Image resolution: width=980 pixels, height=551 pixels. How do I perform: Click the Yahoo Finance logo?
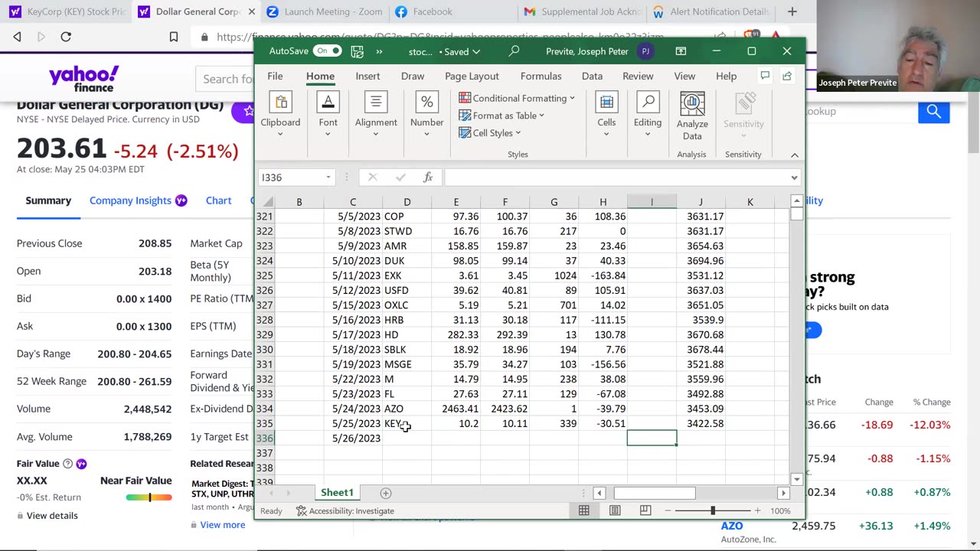83,78
